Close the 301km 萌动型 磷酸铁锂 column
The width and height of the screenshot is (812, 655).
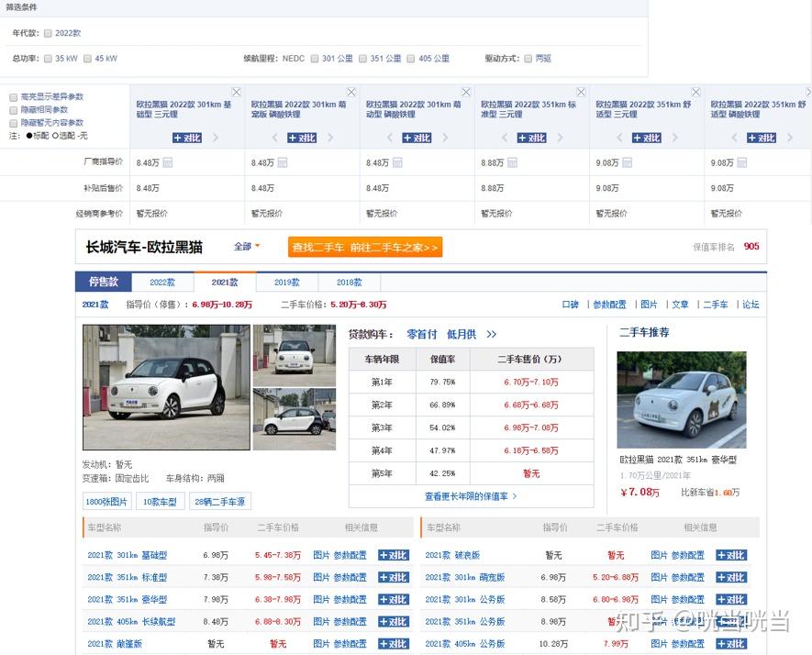(466, 92)
